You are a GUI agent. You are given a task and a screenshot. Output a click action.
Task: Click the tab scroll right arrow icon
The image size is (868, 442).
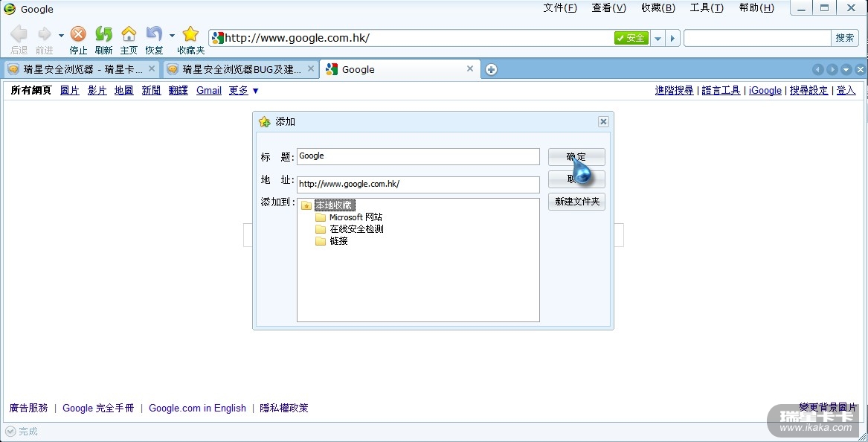832,69
